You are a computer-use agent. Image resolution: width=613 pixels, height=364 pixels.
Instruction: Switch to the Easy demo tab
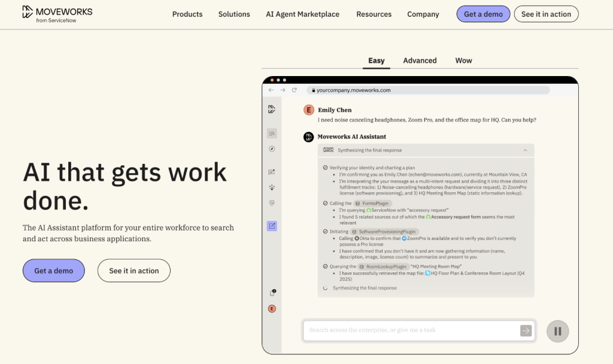point(377,60)
